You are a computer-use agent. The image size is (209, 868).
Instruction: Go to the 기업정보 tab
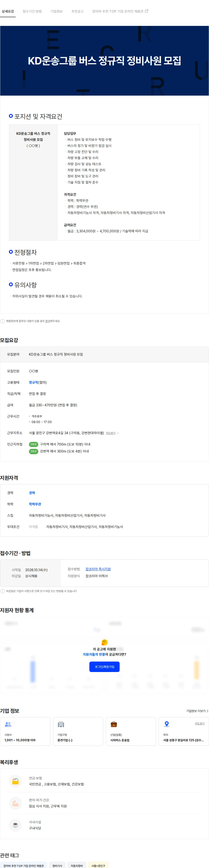57,12
